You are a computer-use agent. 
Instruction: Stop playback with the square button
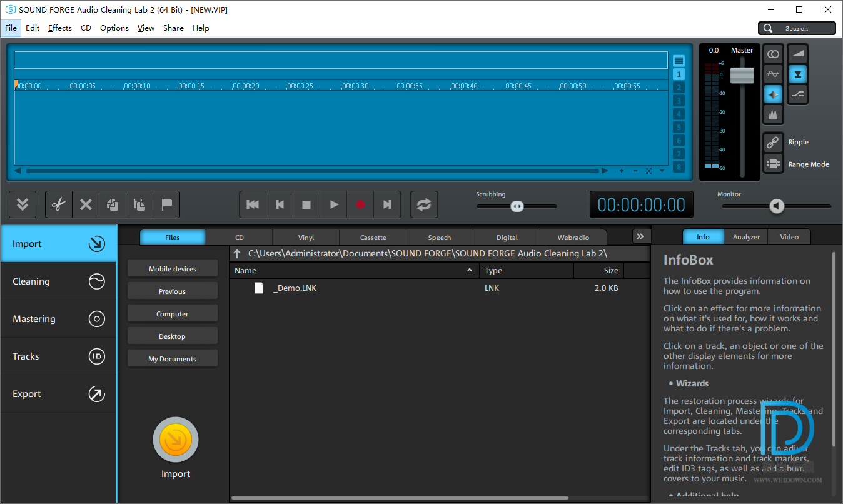(306, 204)
